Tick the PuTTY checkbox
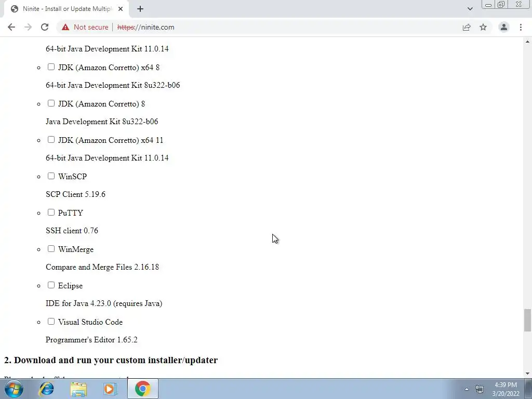Viewport: 532px width, 399px height. click(51, 212)
